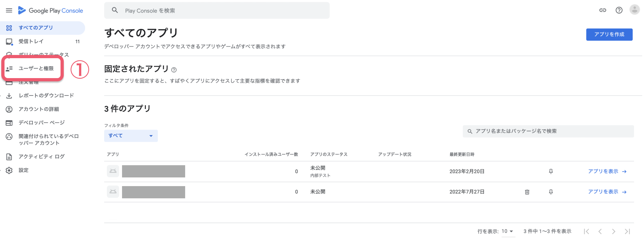Open the hamburger navigation menu
Screen dimensions: 644x243
point(9,10)
